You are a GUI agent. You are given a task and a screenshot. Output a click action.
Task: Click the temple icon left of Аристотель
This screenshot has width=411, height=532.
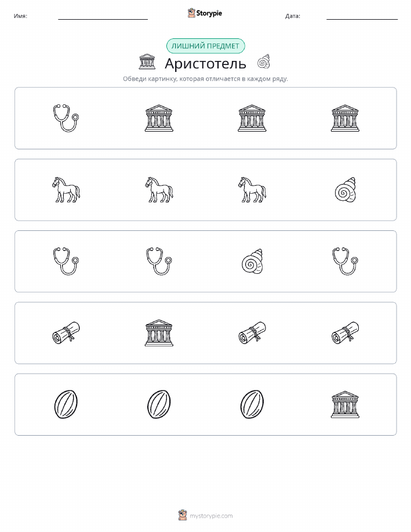point(147,61)
